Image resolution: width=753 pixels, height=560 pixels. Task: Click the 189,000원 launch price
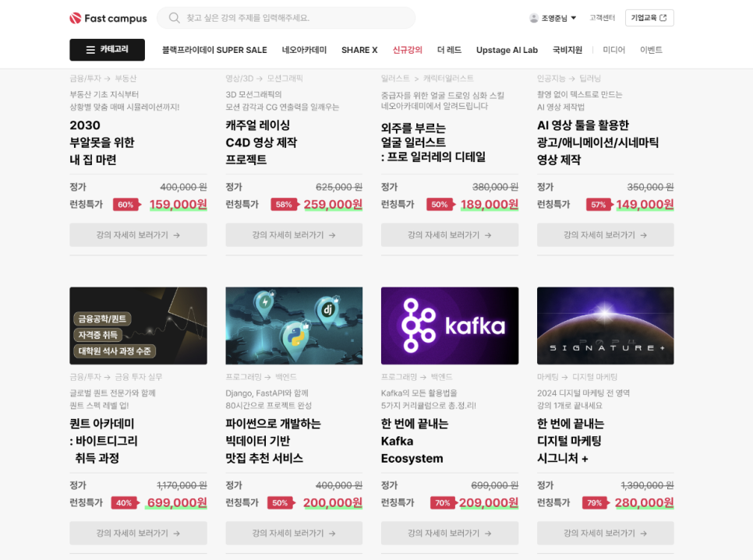point(490,204)
